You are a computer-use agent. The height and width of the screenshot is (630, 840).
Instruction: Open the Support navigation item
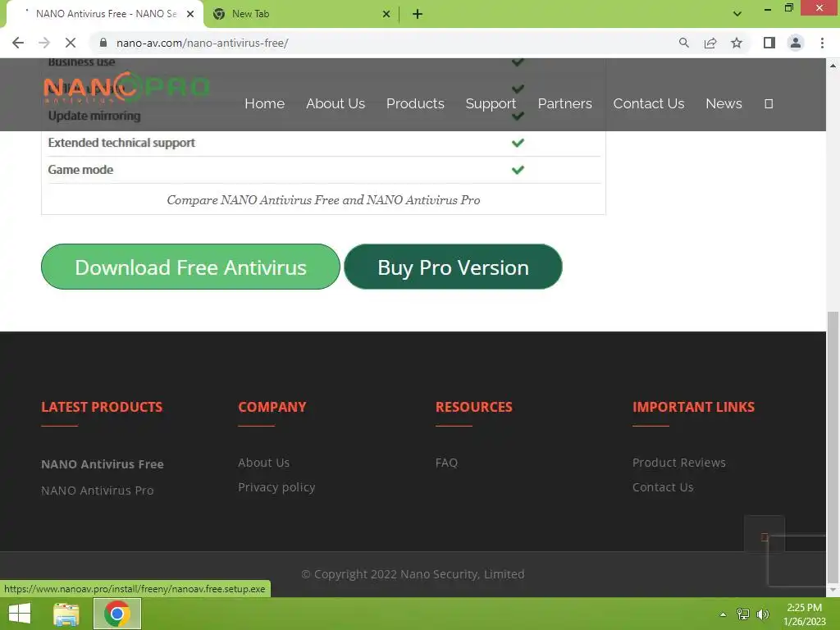coord(491,103)
